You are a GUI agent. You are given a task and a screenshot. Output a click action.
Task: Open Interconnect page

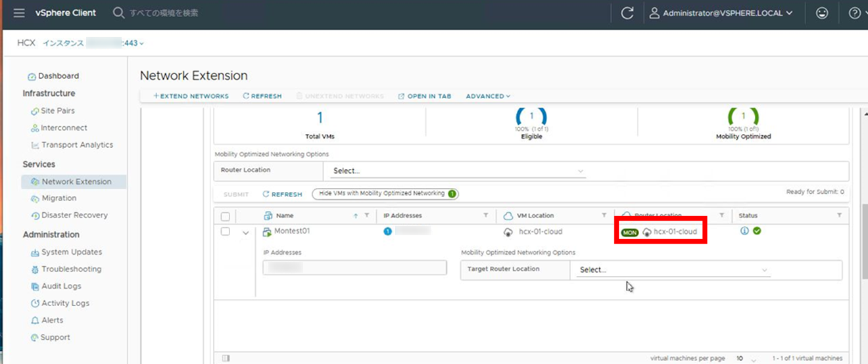pyautogui.click(x=59, y=128)
